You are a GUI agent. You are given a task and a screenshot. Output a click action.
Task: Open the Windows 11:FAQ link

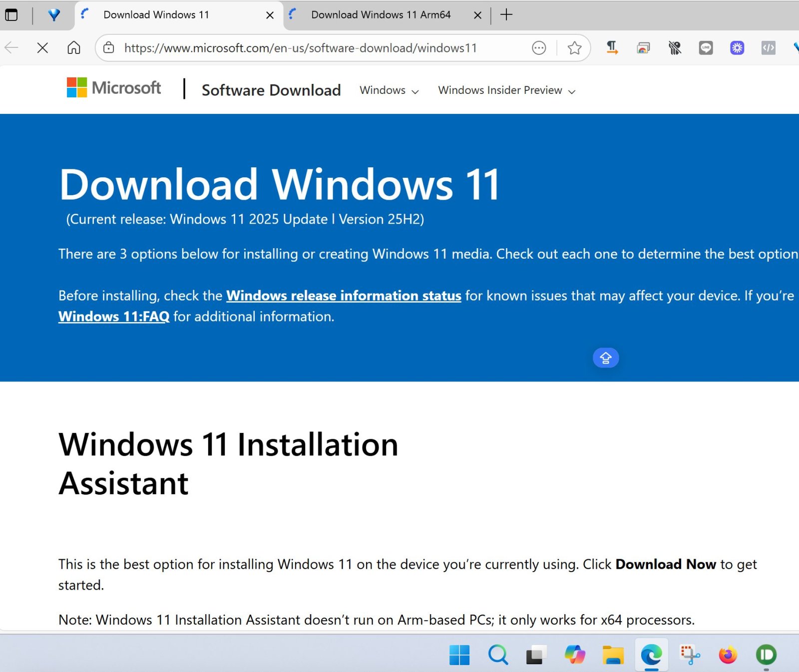pyautogui.click(x=114, y=317)
